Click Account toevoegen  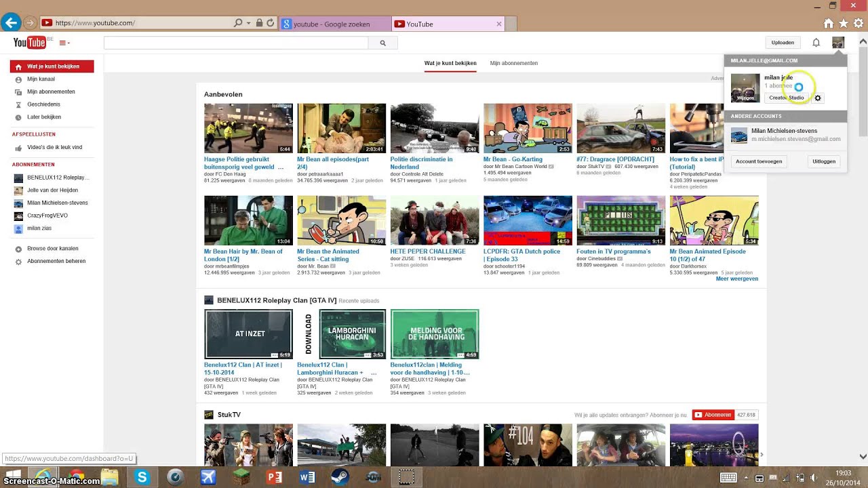[x=759, y=161]
